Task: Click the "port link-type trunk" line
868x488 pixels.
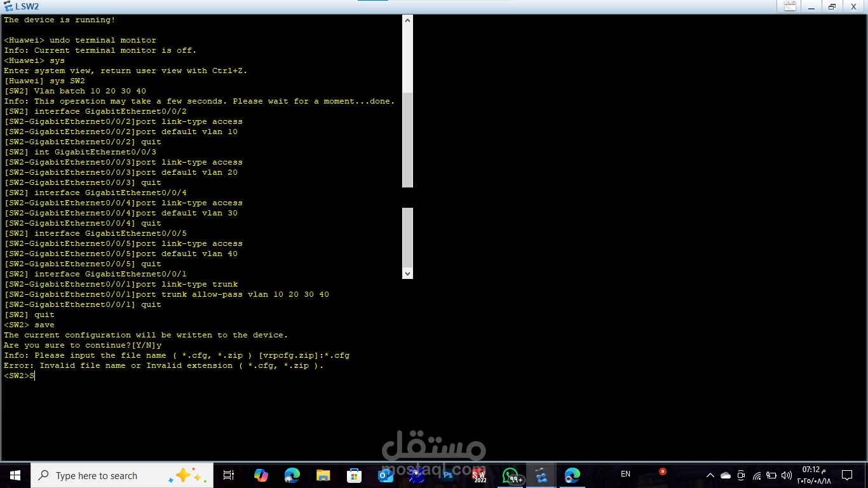Action: (121, 284)
